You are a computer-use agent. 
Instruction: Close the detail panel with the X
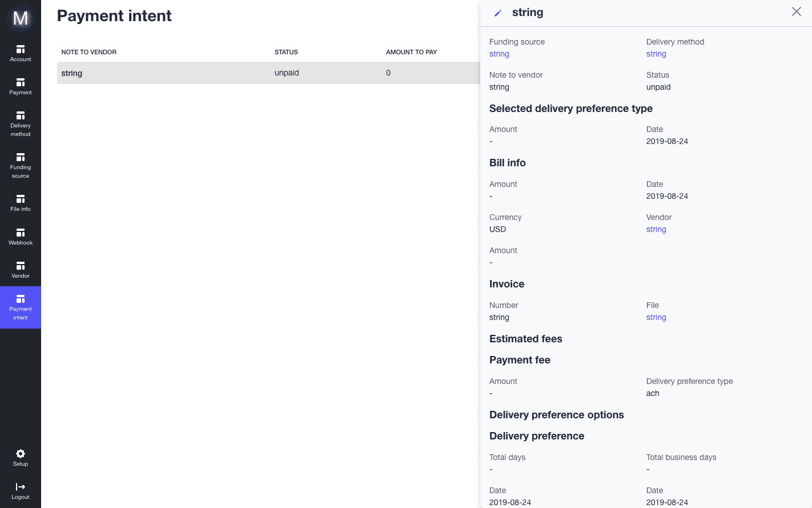(796, 11)
